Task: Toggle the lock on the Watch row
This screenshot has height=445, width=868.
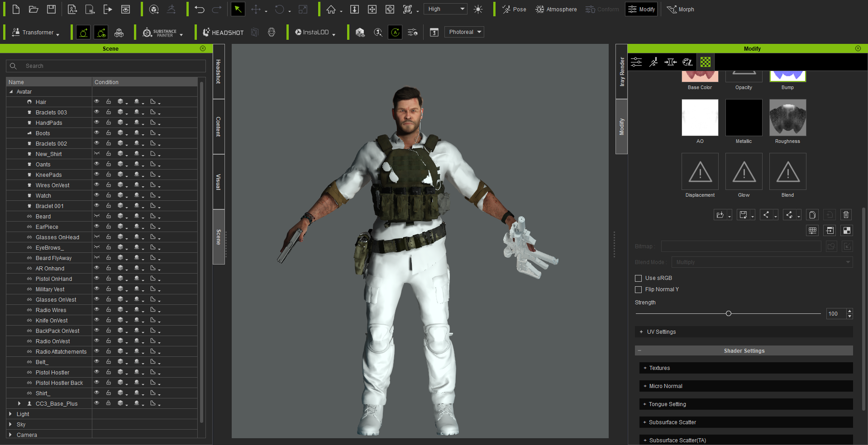Action: [109, 195]
